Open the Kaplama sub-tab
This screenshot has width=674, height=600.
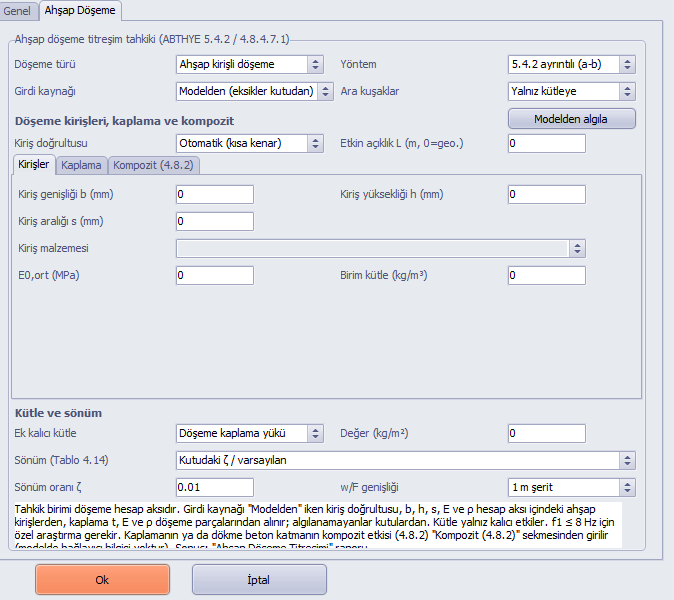tap(81, 165)
